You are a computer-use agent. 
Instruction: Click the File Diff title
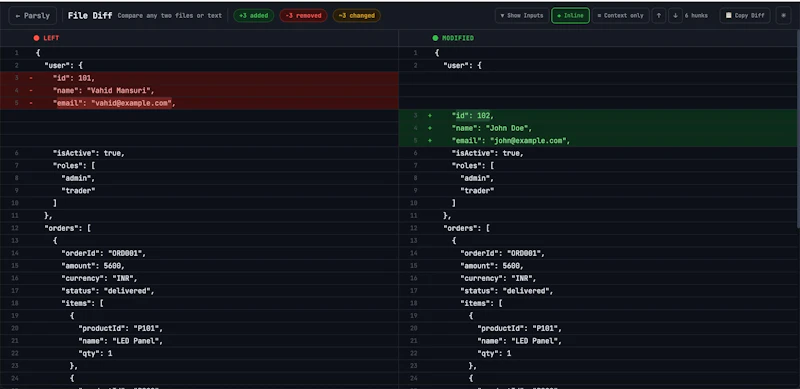[x=90, y=16]
